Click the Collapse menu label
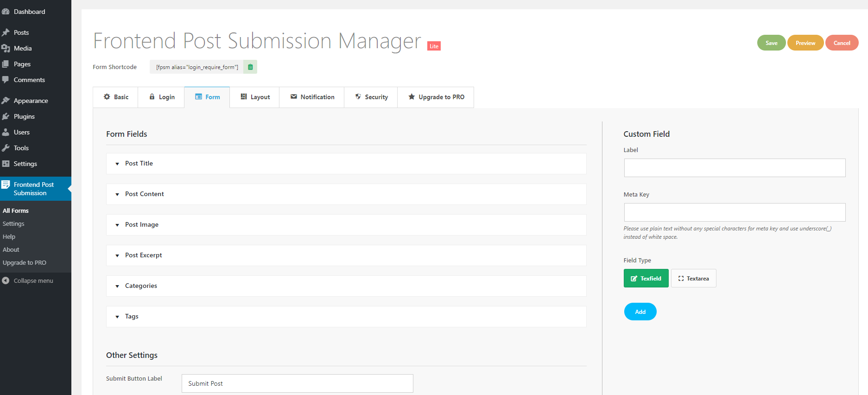The width and height of the screenshot is (868, 395). 33,280
